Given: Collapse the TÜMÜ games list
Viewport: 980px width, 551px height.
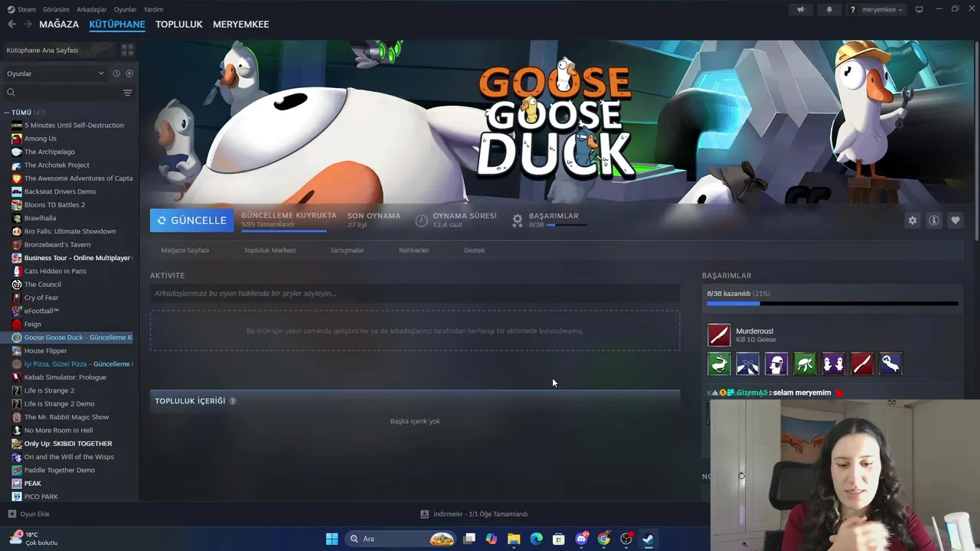Looking at the screenshot, I should pyautogui.click(x=6, y=112).
